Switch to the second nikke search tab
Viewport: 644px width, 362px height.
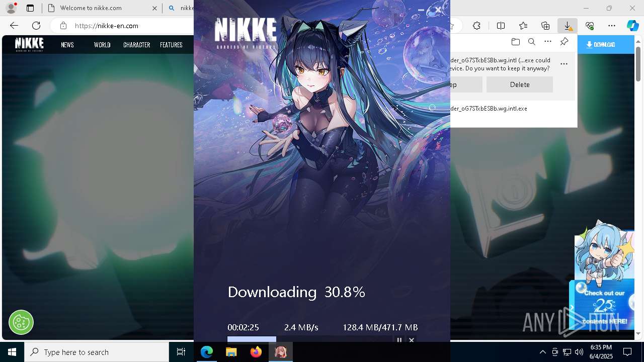(x=181, y=8)
